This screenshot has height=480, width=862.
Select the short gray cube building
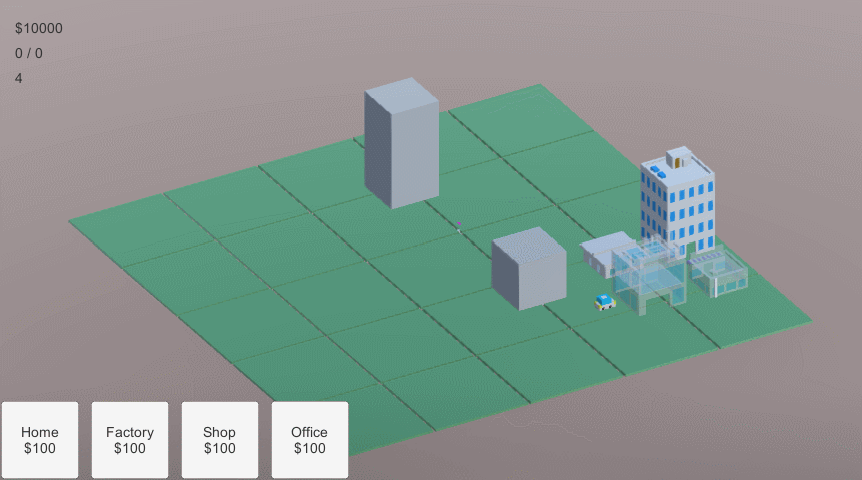(x=529, y=268)
